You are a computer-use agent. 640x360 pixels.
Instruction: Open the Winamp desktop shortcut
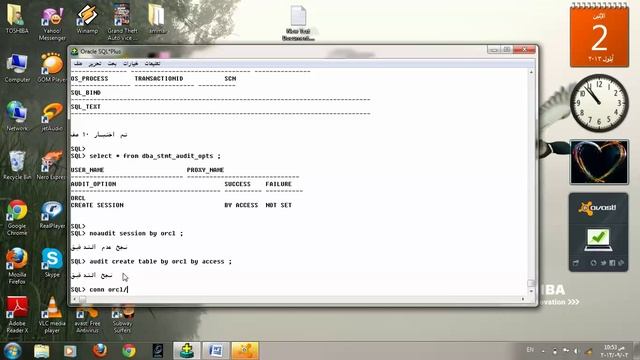87,19
